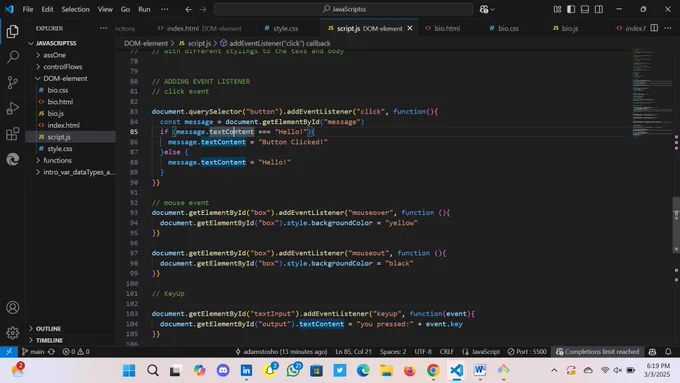Open the Extensions view
This screenshot has width=680, height=383.
(x=13, y=134)
